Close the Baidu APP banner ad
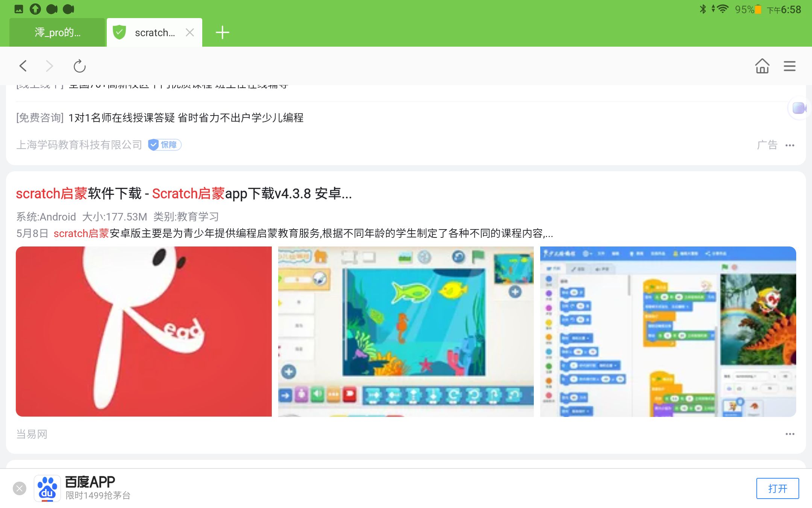812x508 pixels. click(x=19, y=488)
